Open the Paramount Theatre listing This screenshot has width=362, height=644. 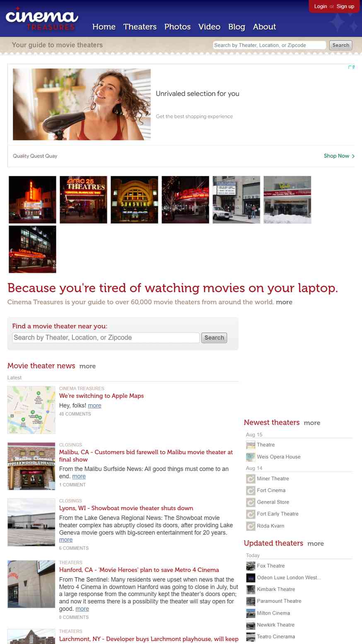(x=279, y=601)
